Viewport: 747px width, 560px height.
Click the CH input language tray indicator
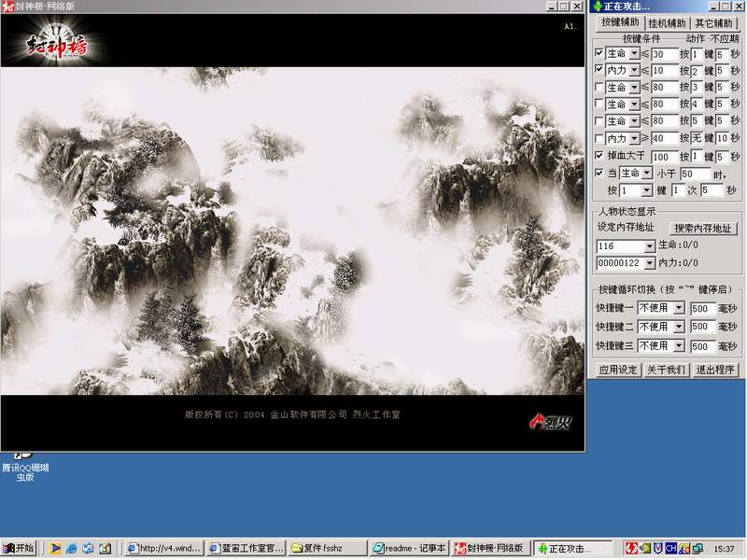pos(670,549)
